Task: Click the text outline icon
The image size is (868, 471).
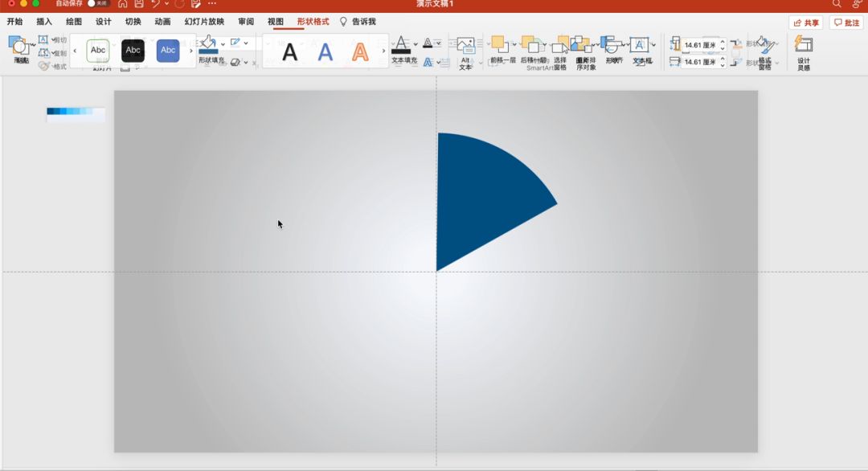Action: [x=428, y=43]
